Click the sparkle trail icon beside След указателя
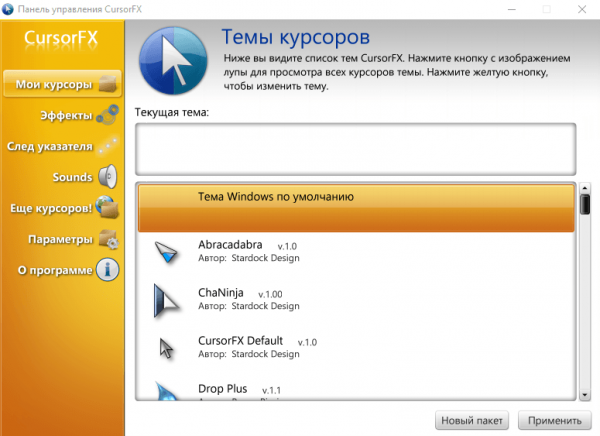The width and height of the screenshot is (600, 436). 107,145
